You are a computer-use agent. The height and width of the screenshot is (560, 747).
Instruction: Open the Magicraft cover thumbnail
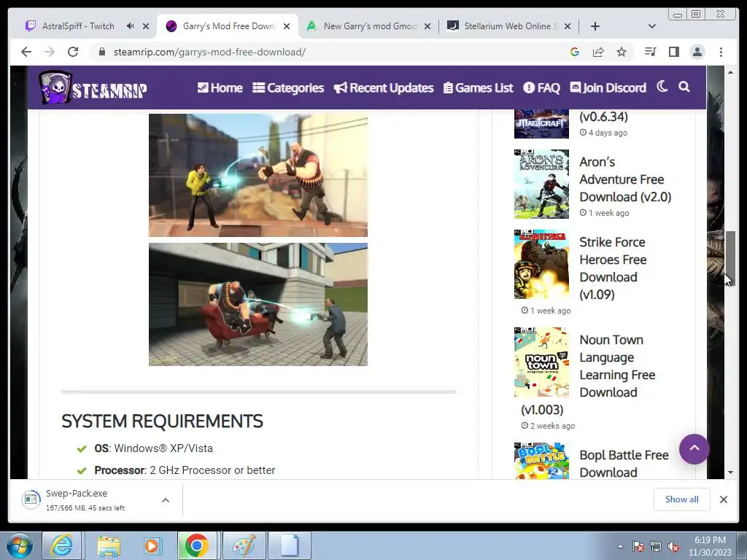coord(542,124)
